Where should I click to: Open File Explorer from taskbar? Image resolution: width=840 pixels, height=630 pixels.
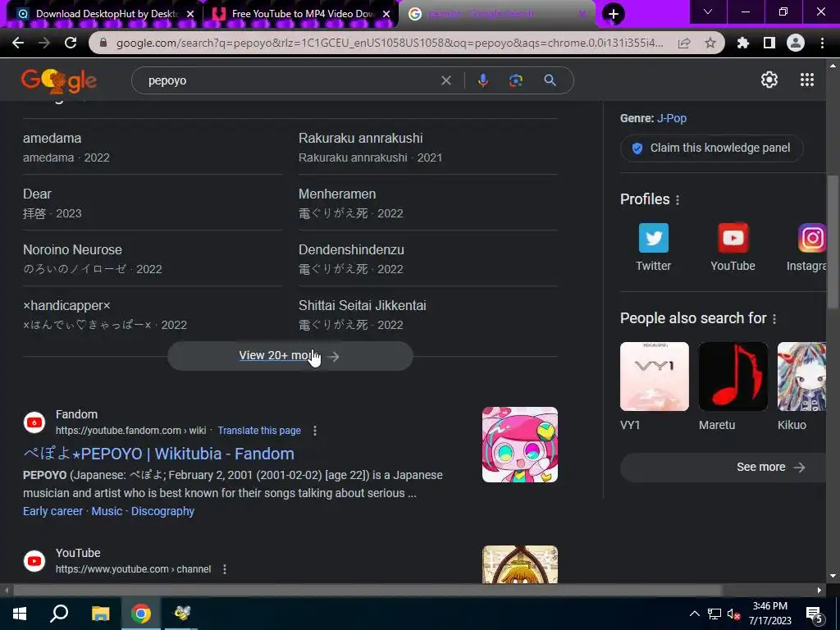point(100,614)
